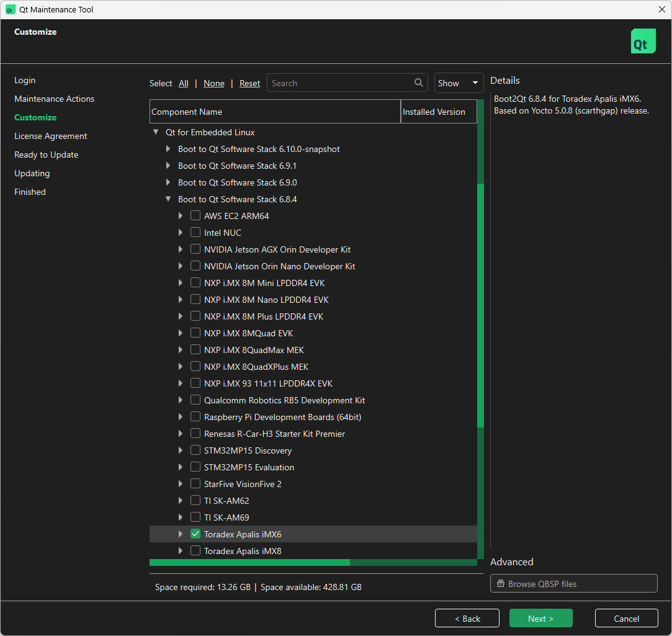Click the Qt logo in header
This screenshot has width=672, height=636.
click(x=643, y=41)
